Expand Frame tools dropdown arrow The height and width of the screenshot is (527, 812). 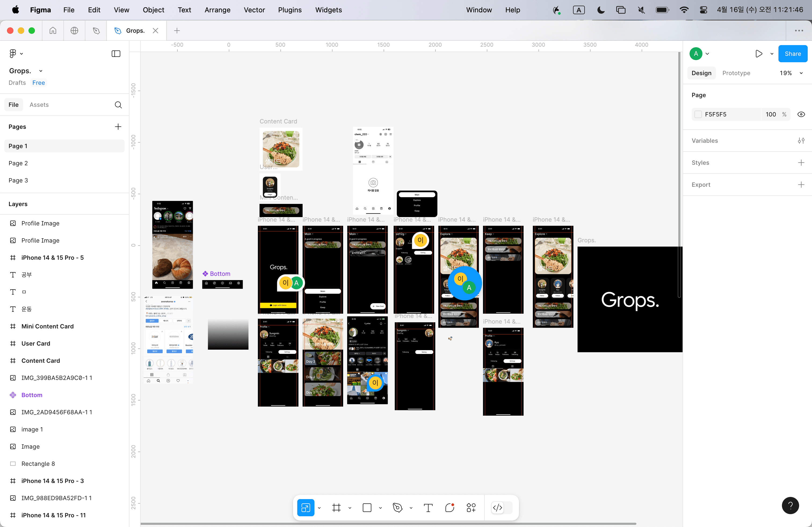(350, 508)
